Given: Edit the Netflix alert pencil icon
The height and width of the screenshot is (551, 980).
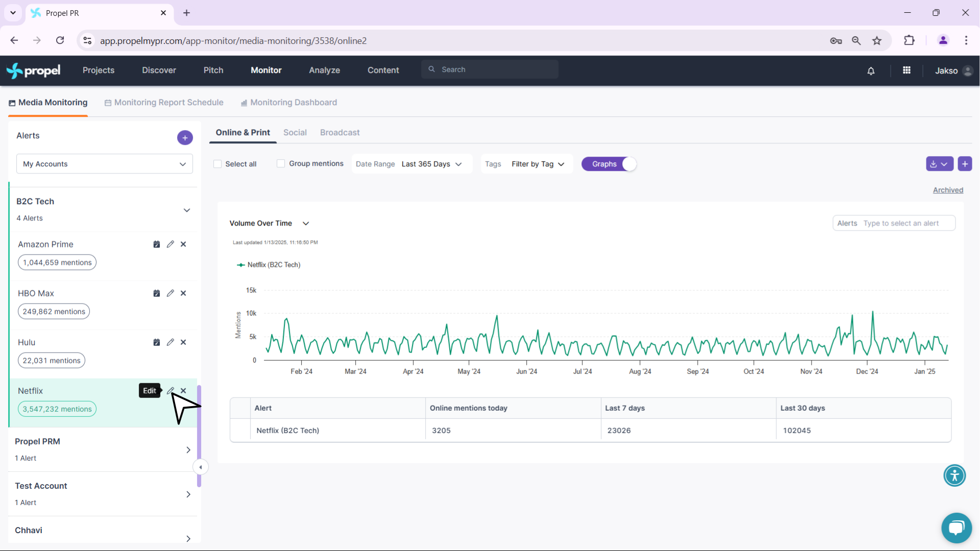Looking at the screenshot, I should [170, 391].
